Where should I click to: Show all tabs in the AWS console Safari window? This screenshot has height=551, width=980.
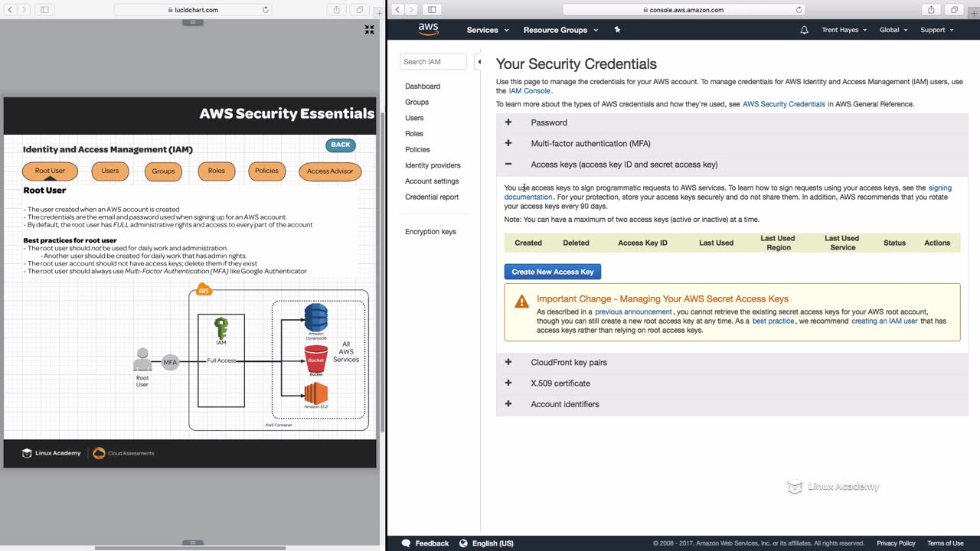click(x=954, y=10)
